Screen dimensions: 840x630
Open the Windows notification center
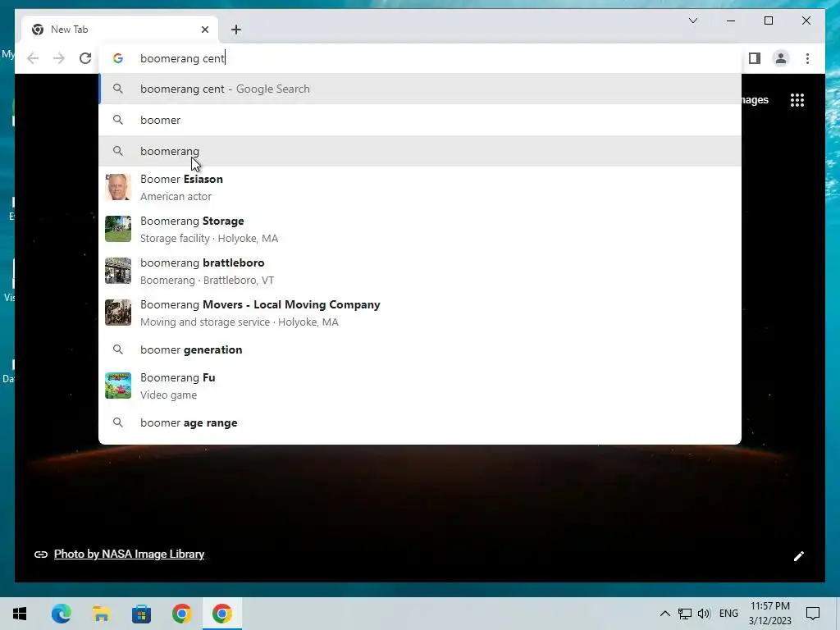click(x=813, y=614)
